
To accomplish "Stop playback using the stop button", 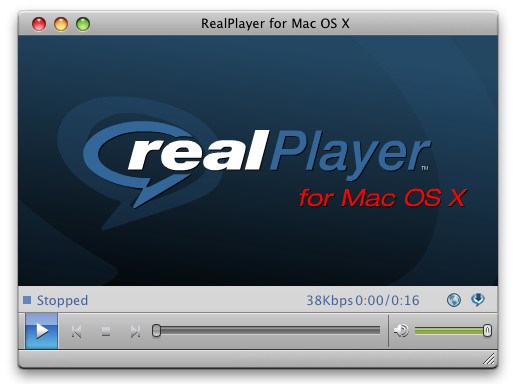I will (106, 331).
